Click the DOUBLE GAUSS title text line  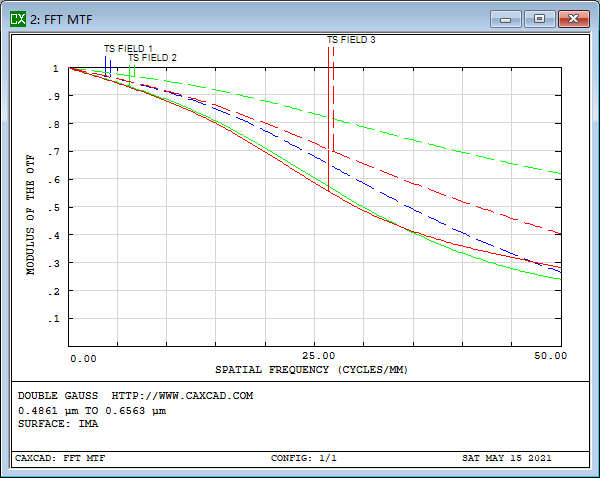[x=135, y=396]
